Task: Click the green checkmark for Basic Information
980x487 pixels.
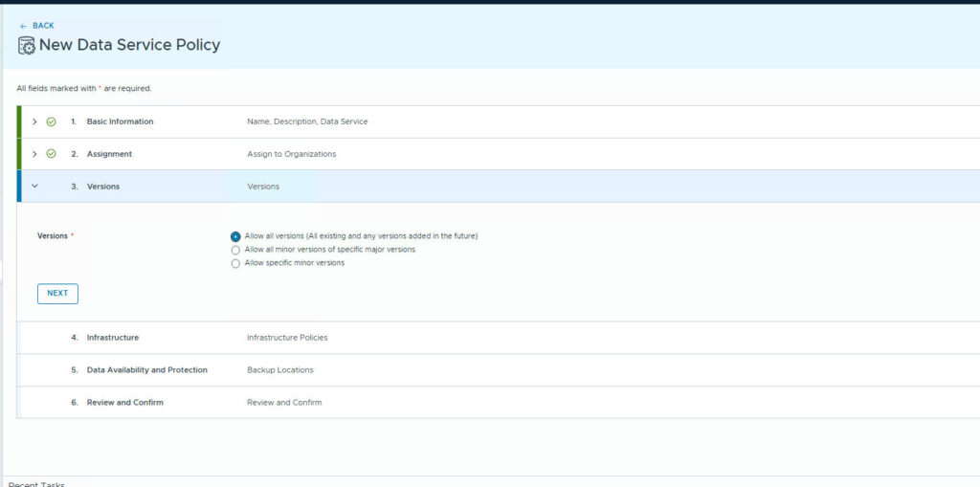Action: click(x=52, y=122)
